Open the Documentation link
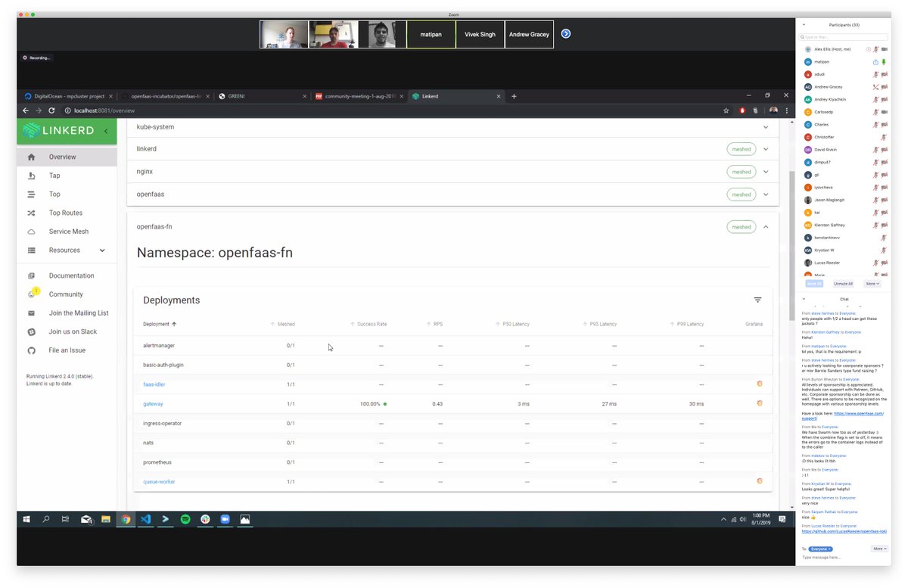Image resolution: width=908 pixels, height=588 pixels. point(67,275)
